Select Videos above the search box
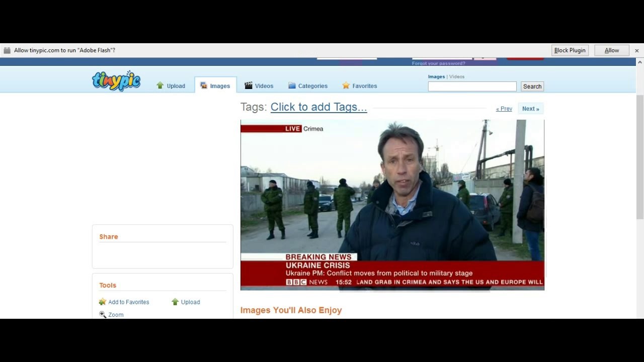 tap(457, 77)
